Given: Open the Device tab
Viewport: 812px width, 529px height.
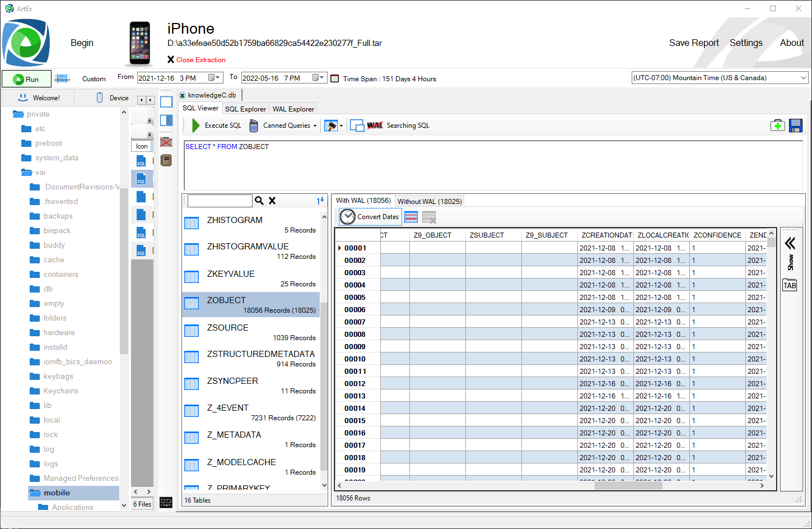Looking at the screenshot, I should pyautogui.click(x=113, y=98).
